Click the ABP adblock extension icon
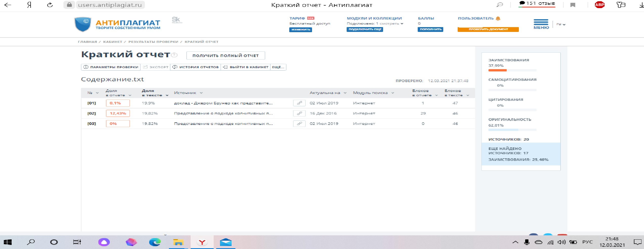 click(x=599, y=5)
